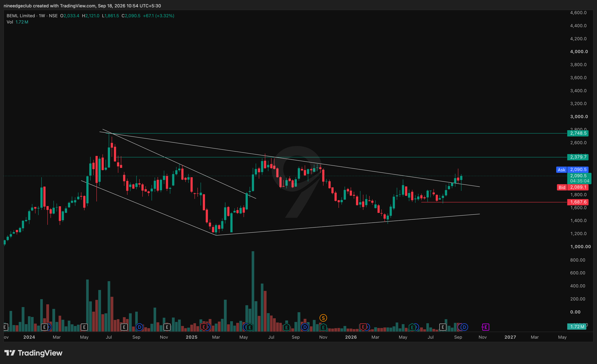Open the blue D dividend marker near Sep 2024
Image resolution: width=597 pixels, height=364 pixels.
coord(139,327)
